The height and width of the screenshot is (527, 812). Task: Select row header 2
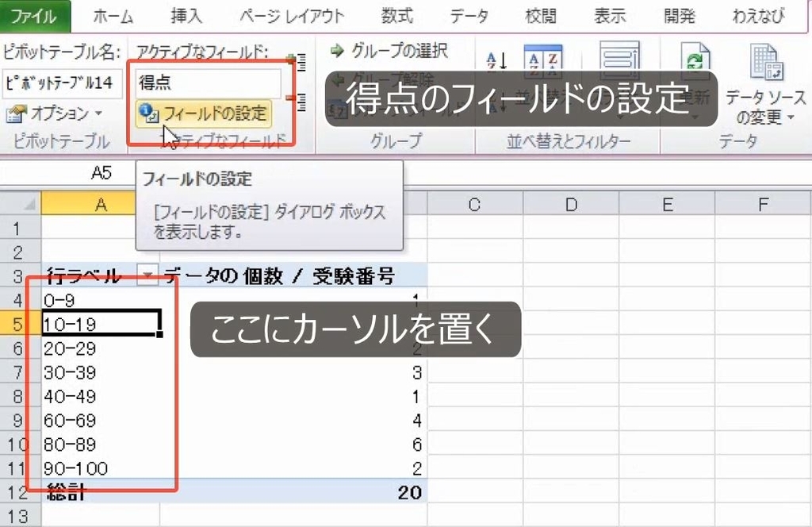[x=20, y=252]
